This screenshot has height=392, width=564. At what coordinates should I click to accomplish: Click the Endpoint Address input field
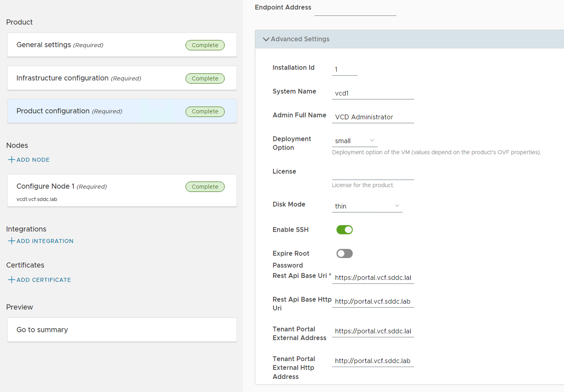355,10
